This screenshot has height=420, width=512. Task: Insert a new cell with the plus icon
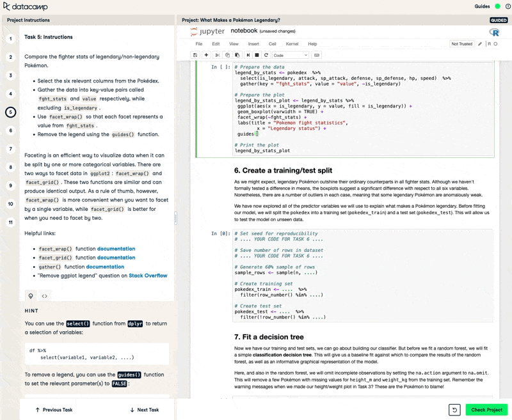point(206,55)
